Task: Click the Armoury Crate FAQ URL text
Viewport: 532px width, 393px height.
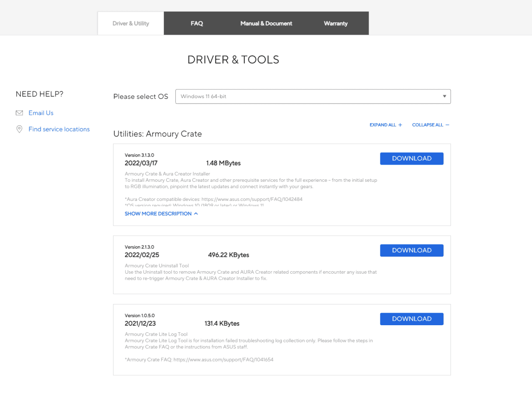Action: pos(223,359)
